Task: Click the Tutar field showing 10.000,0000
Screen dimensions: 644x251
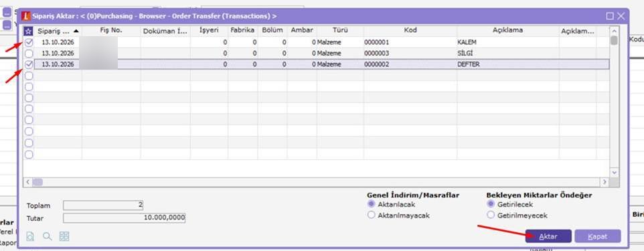Action: (125, 218)
